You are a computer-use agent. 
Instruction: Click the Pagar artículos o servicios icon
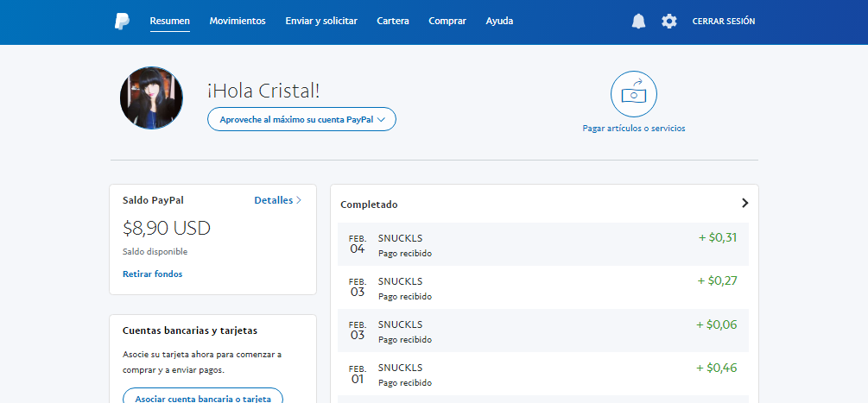click(633, 94)
